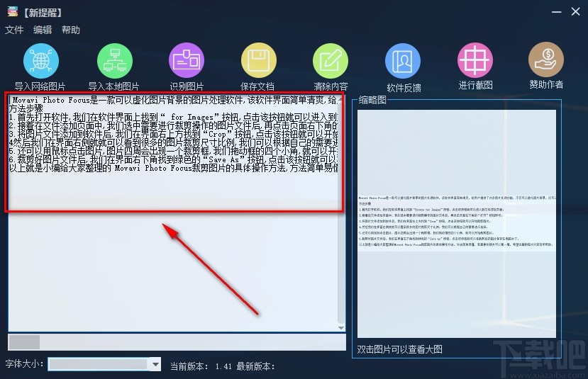Click the 双击图片可以查看大图 hint text

(x=400, y=349)
